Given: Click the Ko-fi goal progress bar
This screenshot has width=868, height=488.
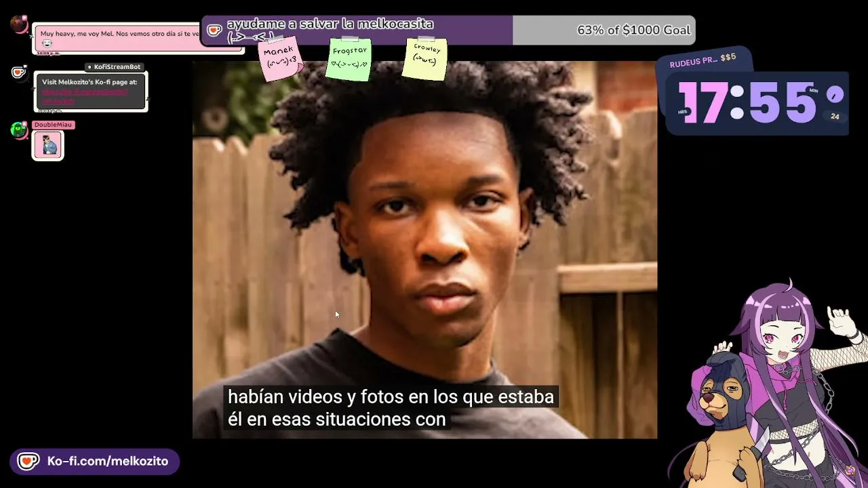Looking at the screenshot, I should [x=448, y=30].
